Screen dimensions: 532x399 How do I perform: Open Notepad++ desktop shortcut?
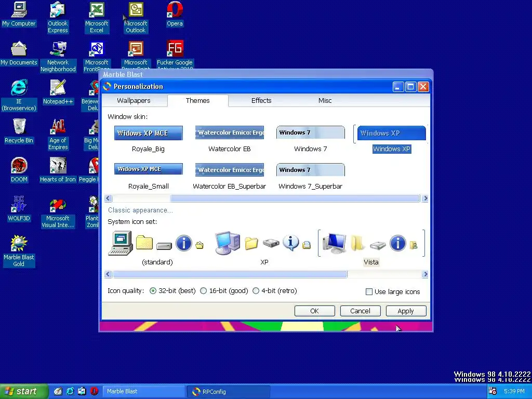tap(58, 92)
